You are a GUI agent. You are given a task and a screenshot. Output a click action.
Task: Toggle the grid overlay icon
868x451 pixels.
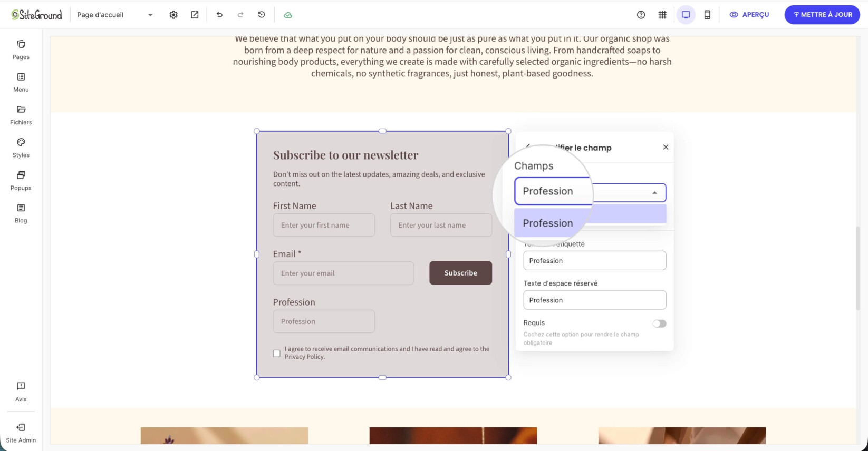coord(662,15)
